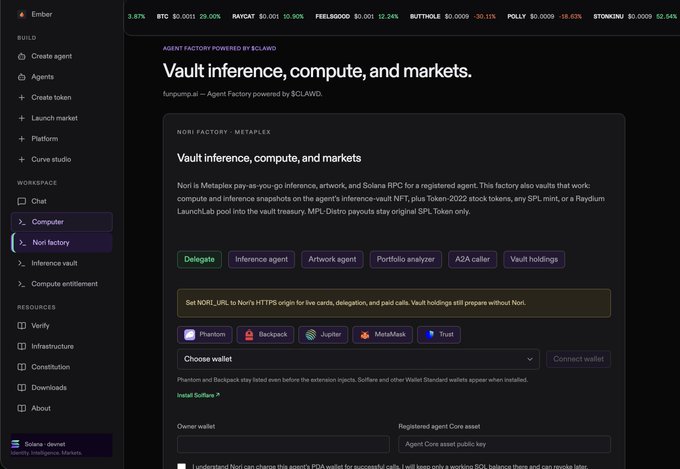This screenshot has height=469, width=680.
Task: Expand the Choose wallet dropdown
Action: [358, 359]
